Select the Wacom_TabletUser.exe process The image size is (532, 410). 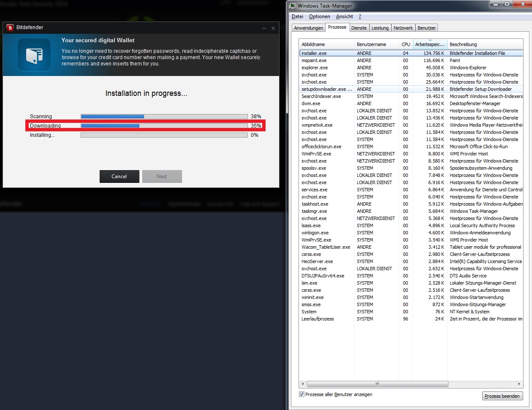coord(411,247)
